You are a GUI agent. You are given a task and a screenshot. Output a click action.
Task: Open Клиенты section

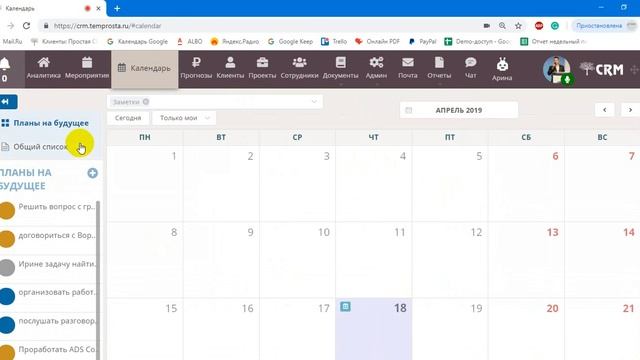click(x=230, y=68)
